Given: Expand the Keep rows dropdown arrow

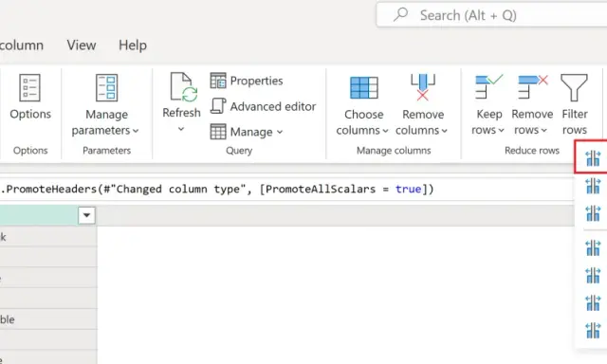Looking at the screenshot, I should 502,131.
